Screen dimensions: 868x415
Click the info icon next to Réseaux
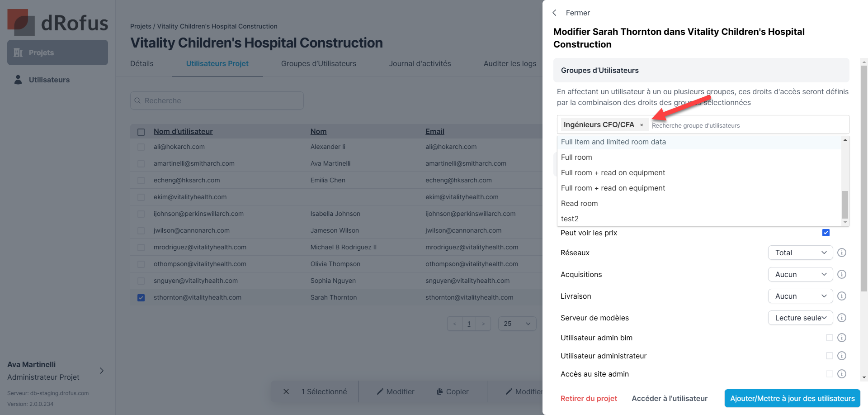click(842, 253)
